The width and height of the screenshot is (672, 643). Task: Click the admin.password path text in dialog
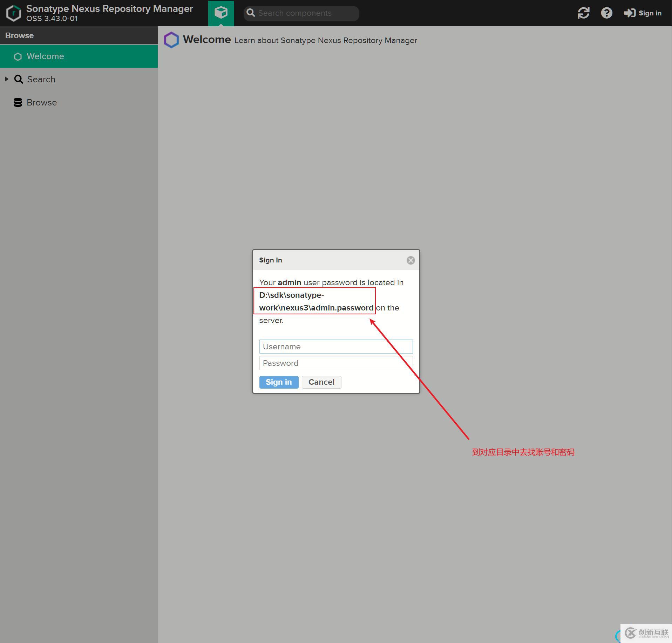pyautogui.click(x=316, y=301)
